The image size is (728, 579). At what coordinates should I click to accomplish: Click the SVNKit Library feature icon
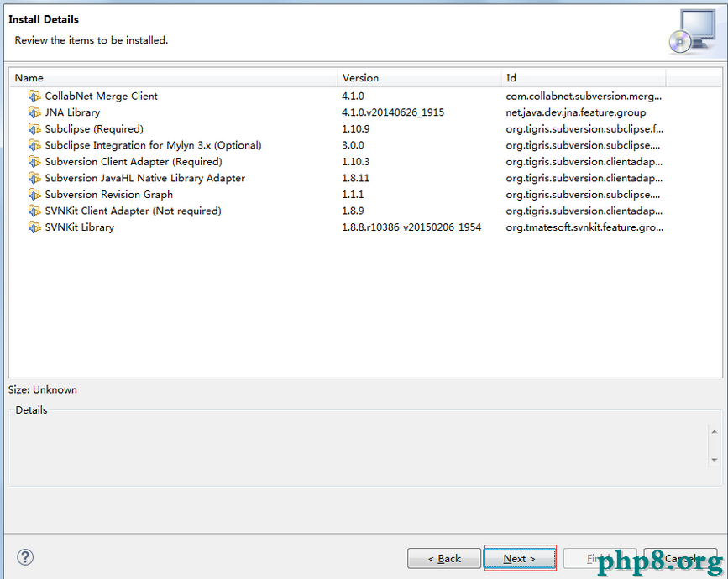click(34, 227)
